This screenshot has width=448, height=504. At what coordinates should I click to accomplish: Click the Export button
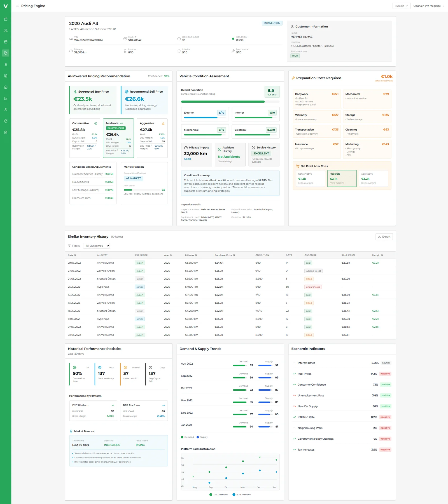[x=384, y=237]
